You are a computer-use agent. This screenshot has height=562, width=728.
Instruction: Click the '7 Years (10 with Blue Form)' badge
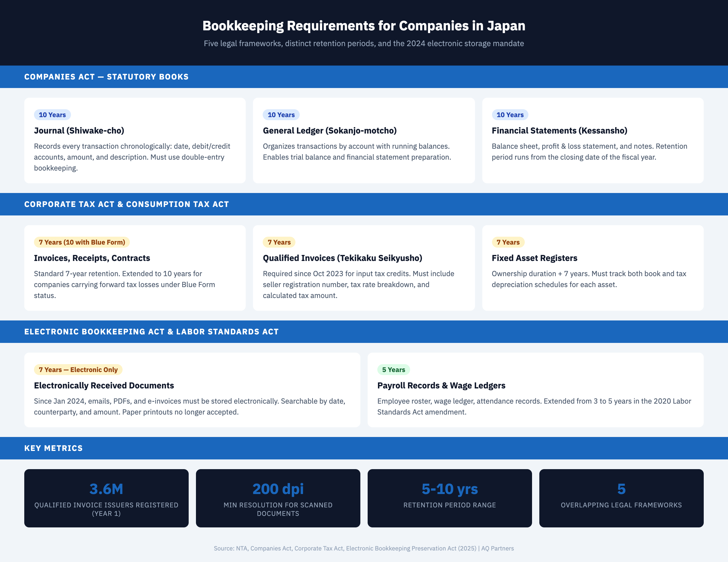[81, 242]
